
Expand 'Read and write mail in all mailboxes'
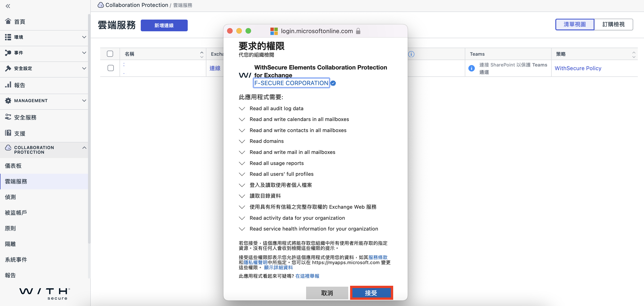click(242, 152)
